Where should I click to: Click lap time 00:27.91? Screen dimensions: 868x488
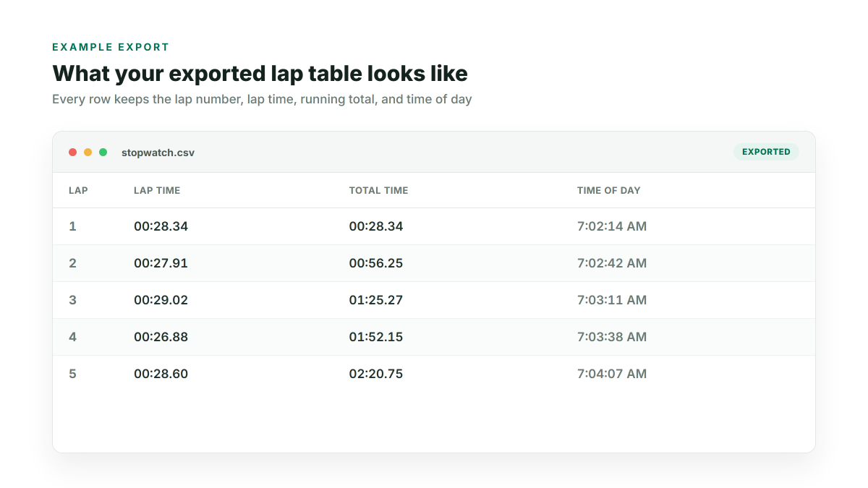[161, 263]
